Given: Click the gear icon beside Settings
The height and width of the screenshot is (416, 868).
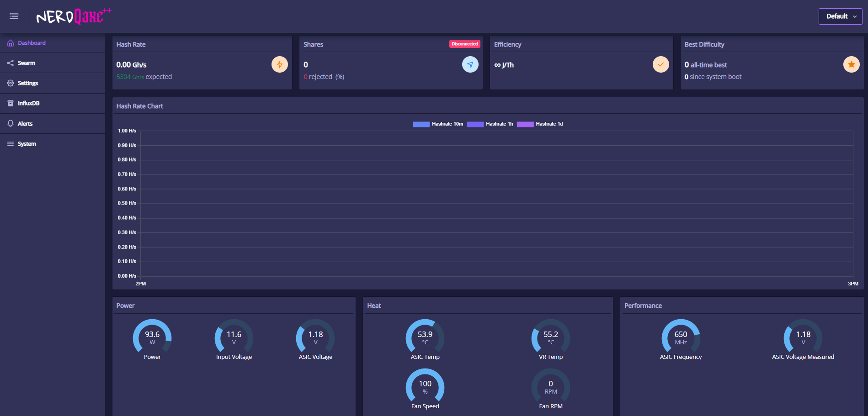Looking at the screenshot, I should click(x=11, y=83).
